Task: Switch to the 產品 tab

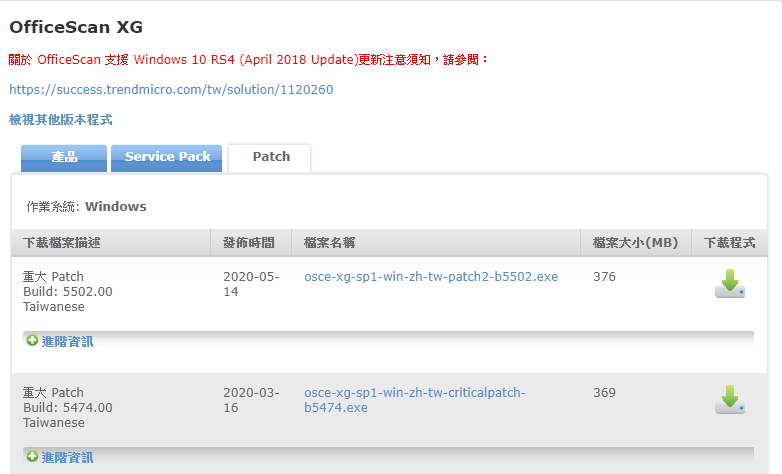Action: 64,158
